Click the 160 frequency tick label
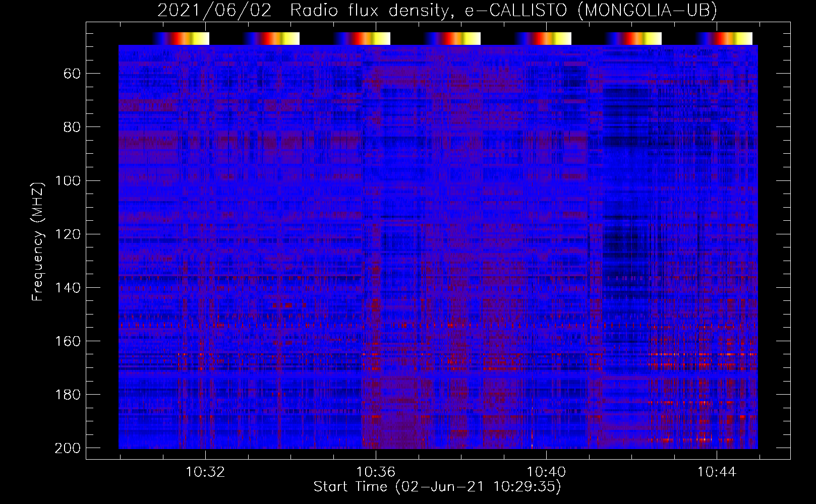816x504 pixels. 68,341
